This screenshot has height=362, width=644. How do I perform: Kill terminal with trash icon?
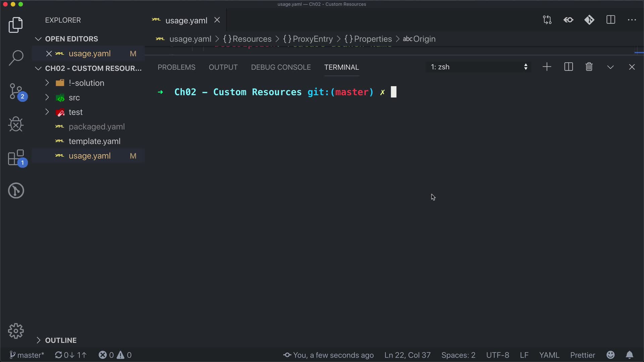point(589,67)
